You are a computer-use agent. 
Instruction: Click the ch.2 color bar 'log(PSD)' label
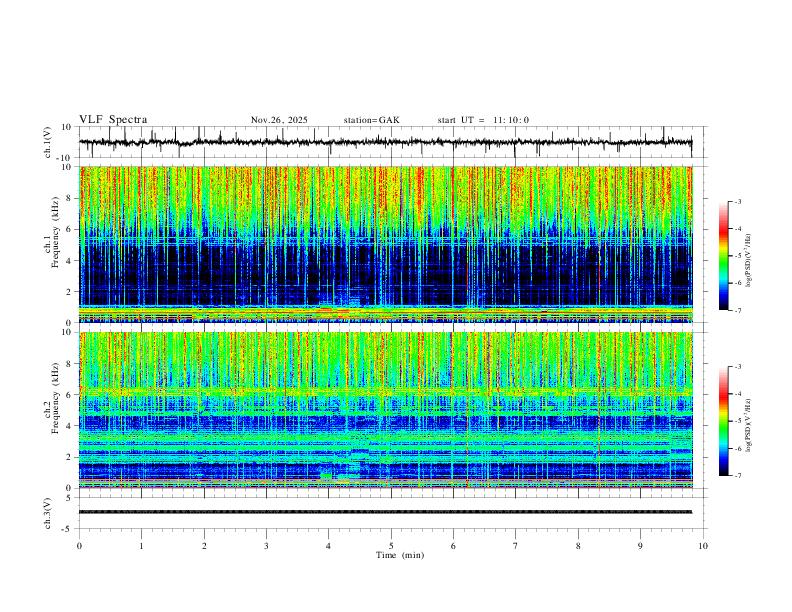pos(748,425)
